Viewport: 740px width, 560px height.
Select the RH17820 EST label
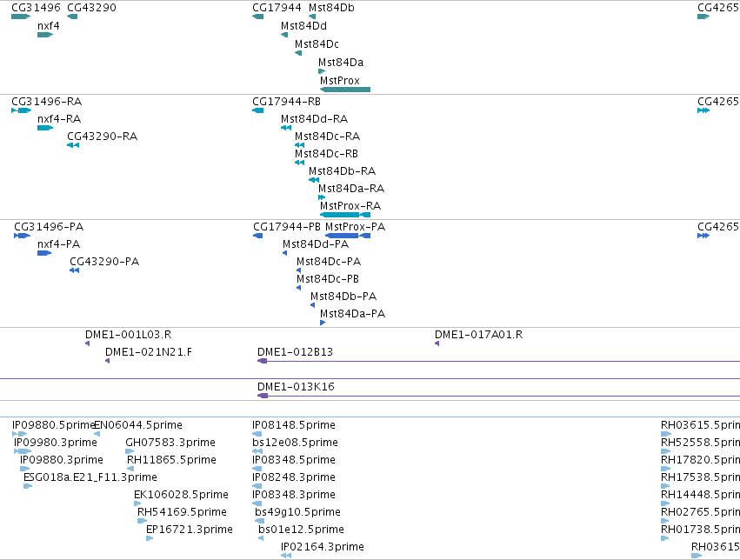(x=700, y=459)
